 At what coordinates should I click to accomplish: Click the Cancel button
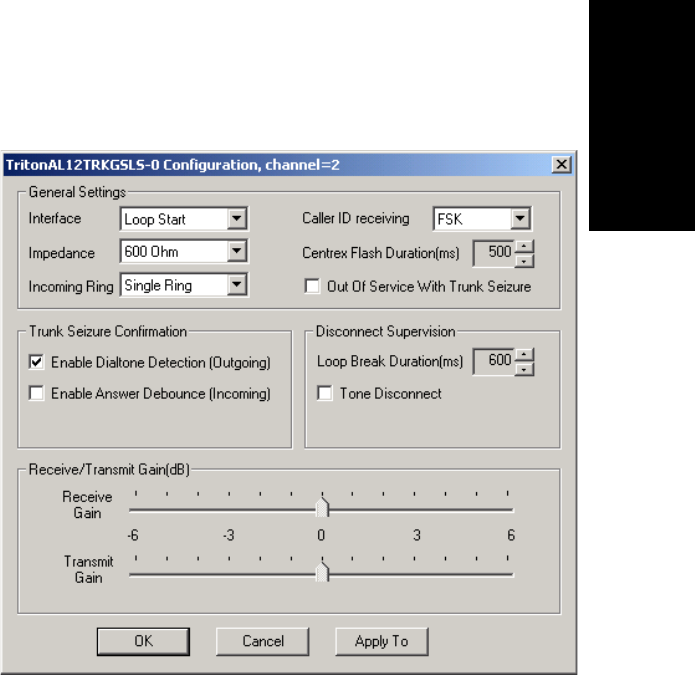(x=262, y=641)
